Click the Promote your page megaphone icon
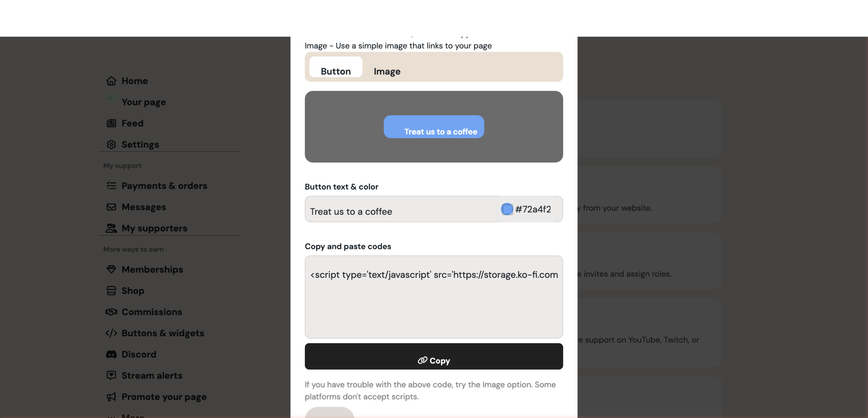The width and height of the screenshot is (868, 418). point(111,397)
